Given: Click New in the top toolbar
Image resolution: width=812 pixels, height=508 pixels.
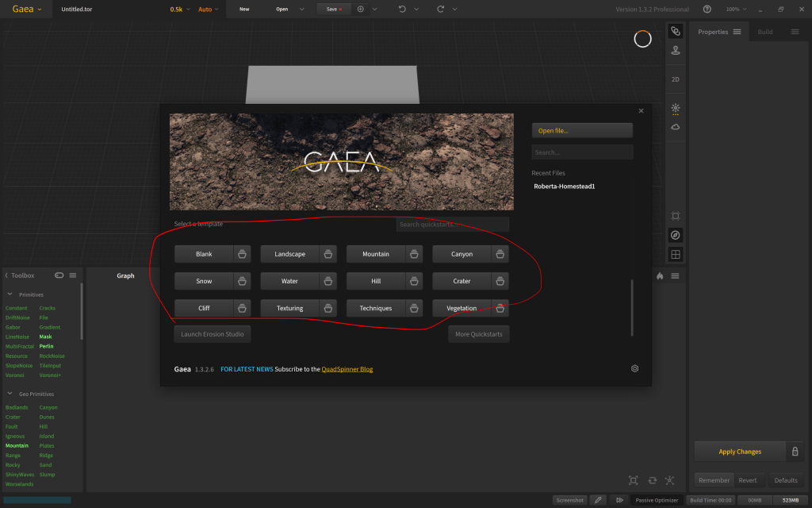Looking at the screenshot, I should point(244,10).
